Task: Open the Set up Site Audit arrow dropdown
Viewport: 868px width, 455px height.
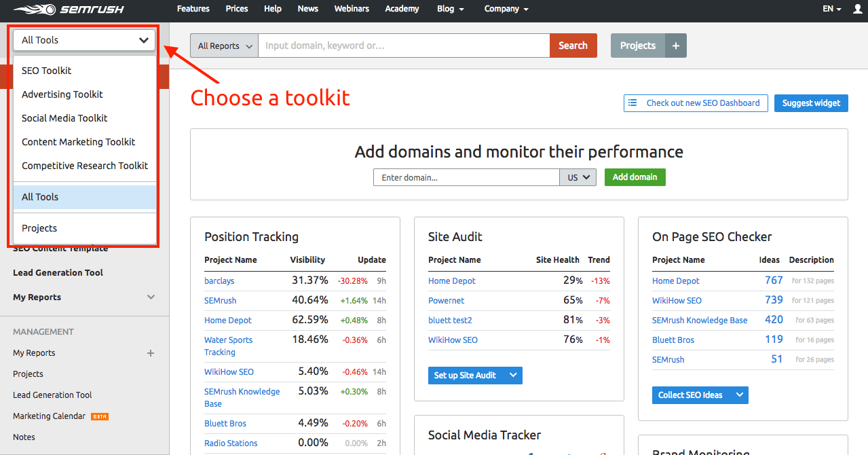Action: [513, 375]
